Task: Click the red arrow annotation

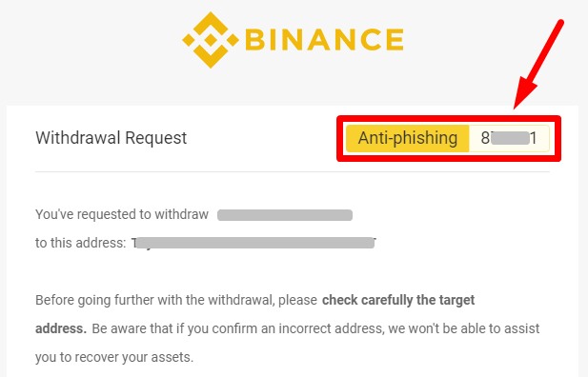Action: tap(538, 65)
